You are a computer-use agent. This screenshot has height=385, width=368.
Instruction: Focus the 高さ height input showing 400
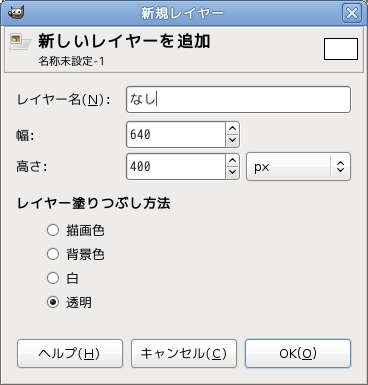point(176,166)
